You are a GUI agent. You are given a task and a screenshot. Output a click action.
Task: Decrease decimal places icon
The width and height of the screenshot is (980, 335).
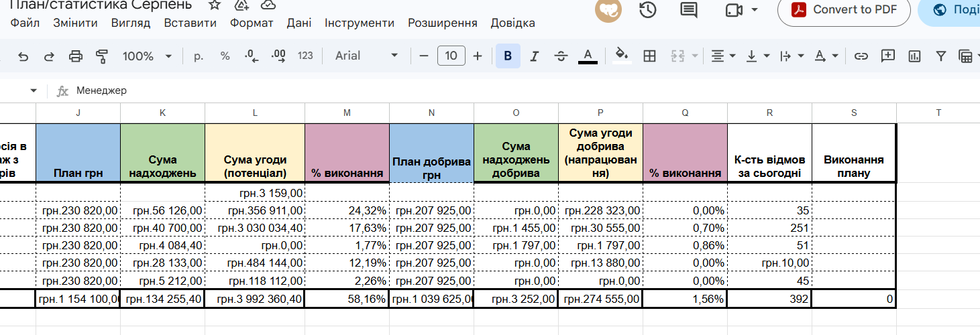[252, 56]
